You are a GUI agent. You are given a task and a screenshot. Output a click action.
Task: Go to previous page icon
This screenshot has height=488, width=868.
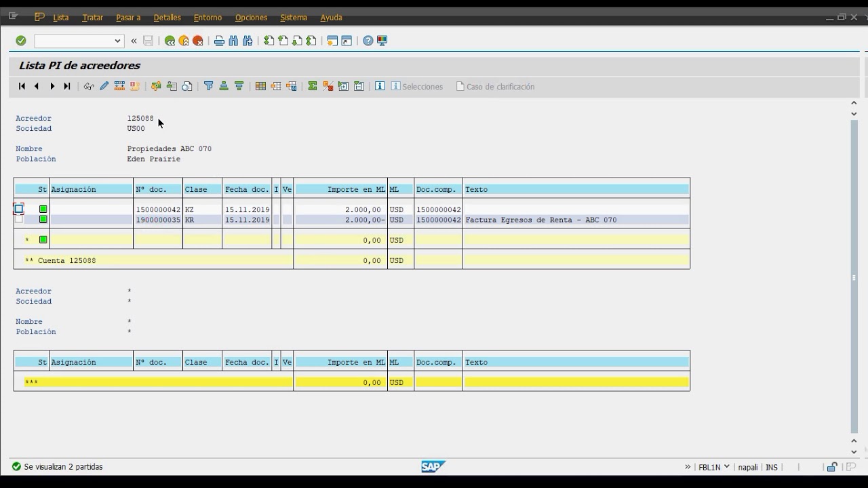pos(283,41)
